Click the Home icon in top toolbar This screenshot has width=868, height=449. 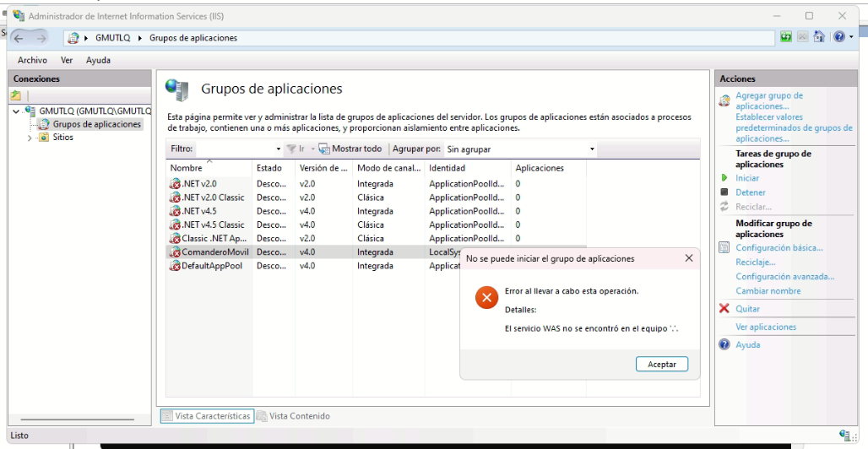click(820, 37)
